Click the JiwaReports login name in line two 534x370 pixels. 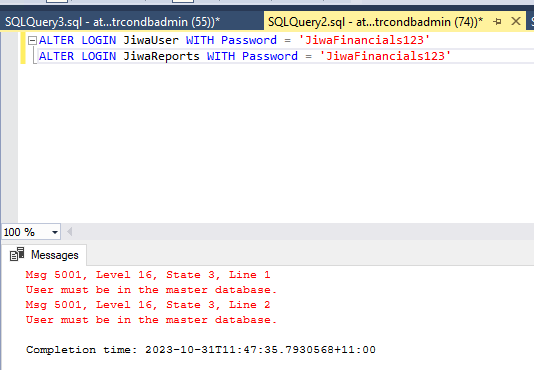(161, 56)
